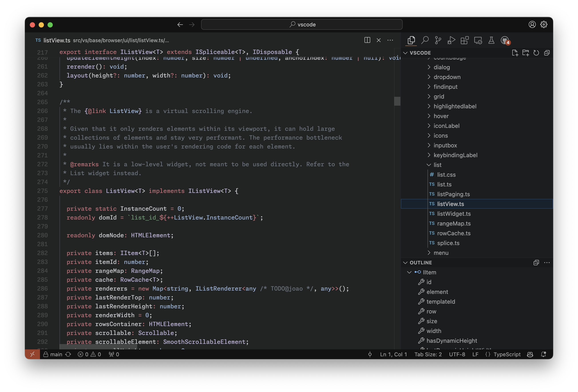Screen dimensions: 578x392
Task: Change LF end of line sequence
Action: point(475,354)
